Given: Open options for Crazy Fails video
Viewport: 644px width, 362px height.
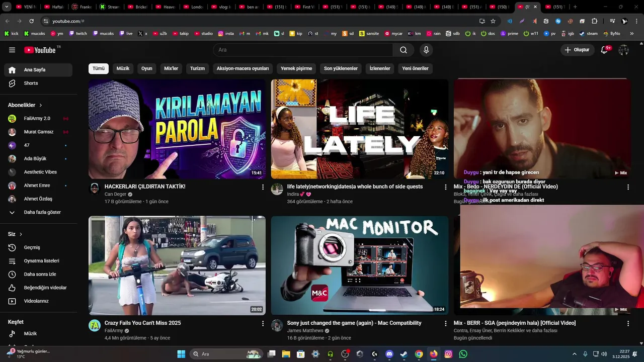Looking at the screenshot, I should [x=263, y=323].
